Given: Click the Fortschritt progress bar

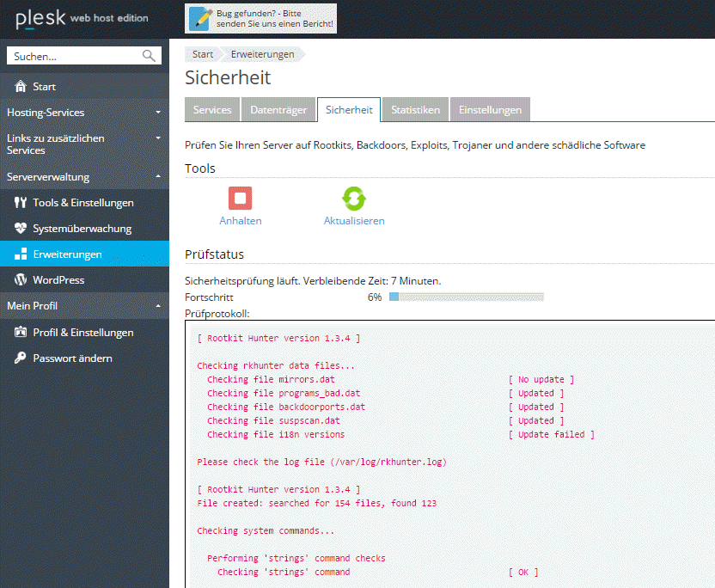Looking at the screenshot, I should click(467, 297).
